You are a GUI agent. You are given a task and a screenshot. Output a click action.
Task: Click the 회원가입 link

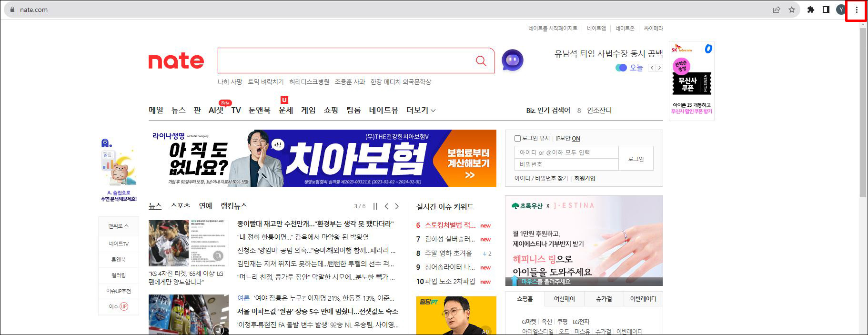tap(585, 178)
